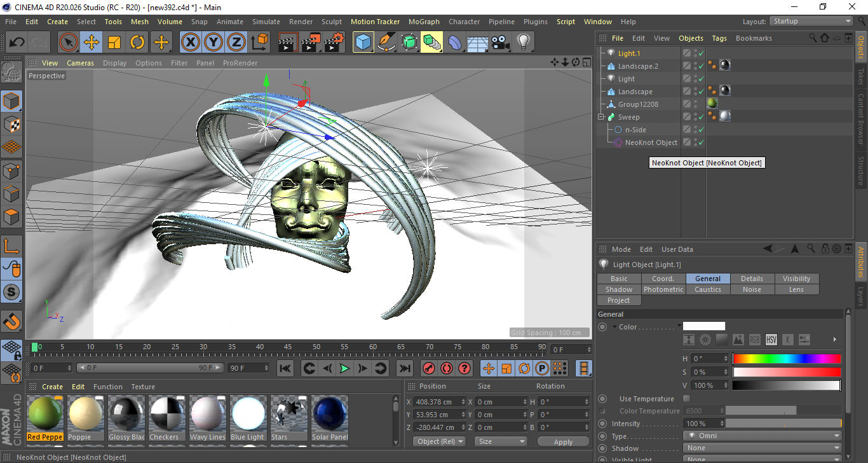Open Edit Render Settings gear clapperboard
The width and height of the screenshot is (868, 463).
[334, 43]
